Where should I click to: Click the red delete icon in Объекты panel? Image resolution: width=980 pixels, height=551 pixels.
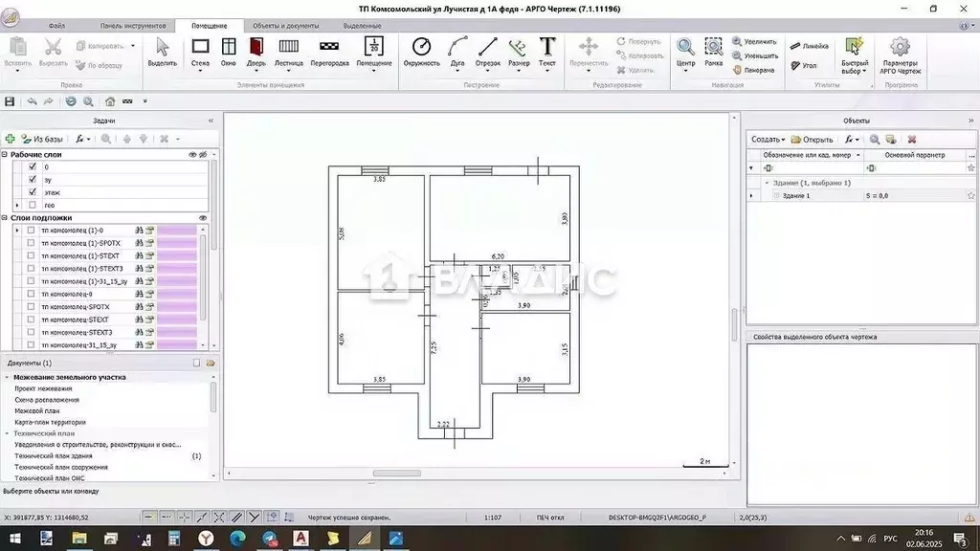click(x=912, y=140)
